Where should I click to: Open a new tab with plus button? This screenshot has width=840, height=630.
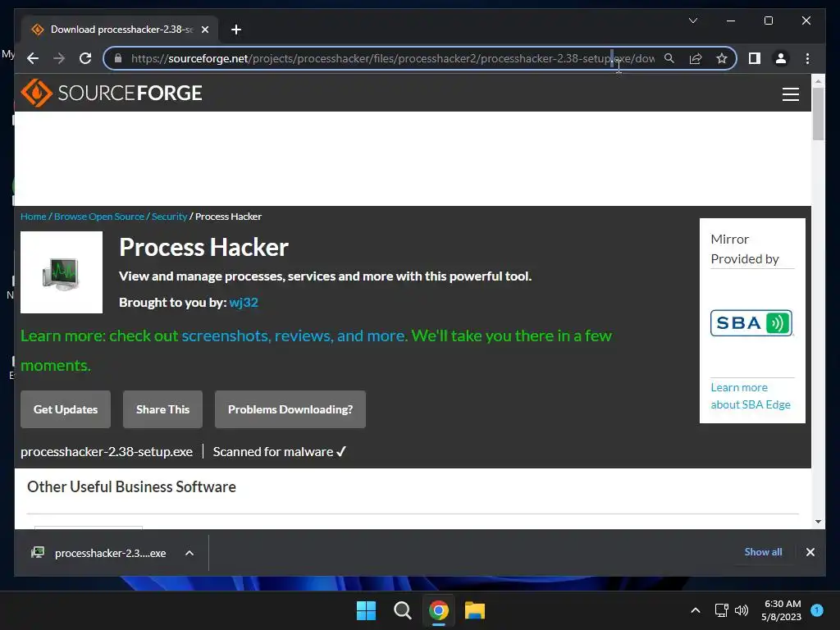click(x=235, y=30)
